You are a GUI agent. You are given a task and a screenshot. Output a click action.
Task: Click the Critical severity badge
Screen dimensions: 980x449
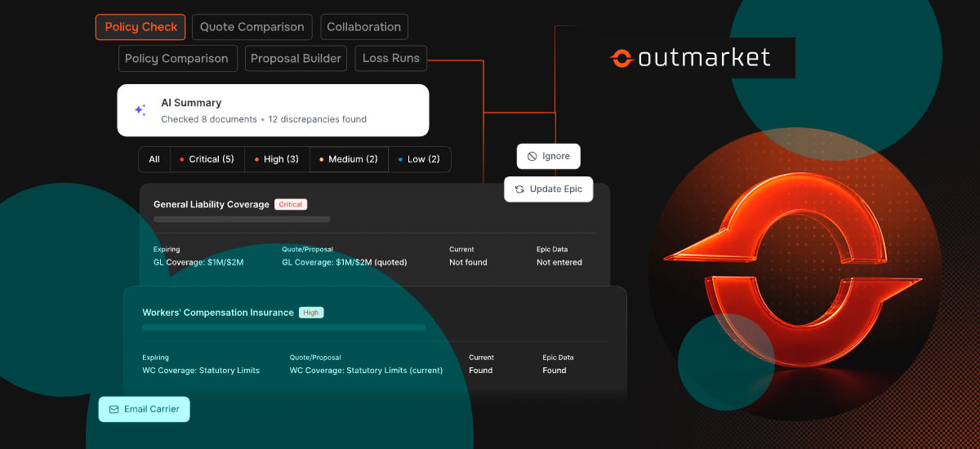tap(291, 204)
